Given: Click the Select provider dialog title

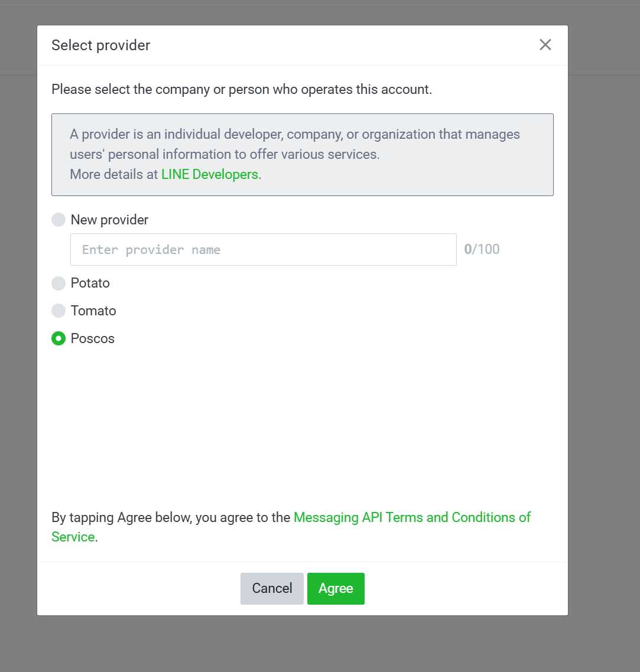Looking at the screenshot, I should [x=101, y=45].
